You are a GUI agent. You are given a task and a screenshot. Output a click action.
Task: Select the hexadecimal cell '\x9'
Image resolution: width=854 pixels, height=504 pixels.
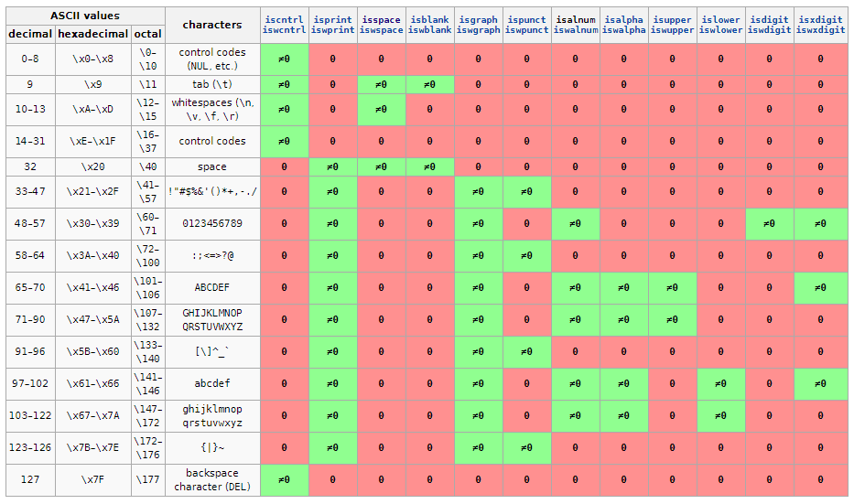[93, 84]
